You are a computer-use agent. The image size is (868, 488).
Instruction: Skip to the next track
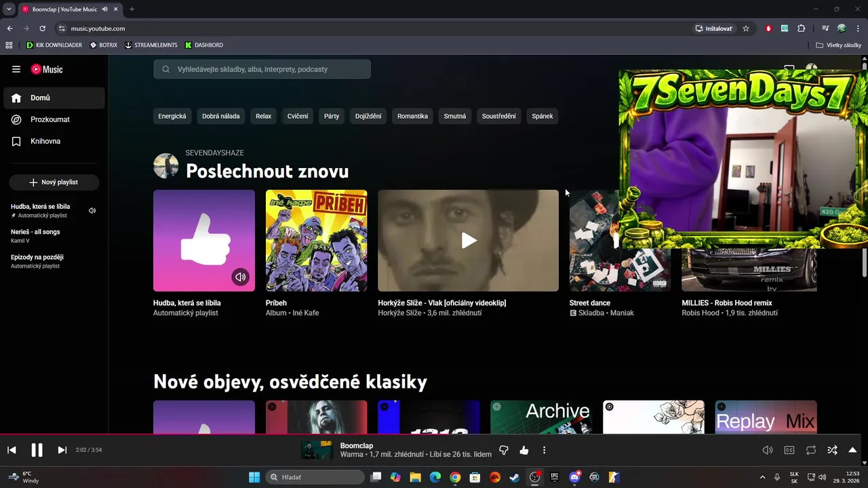pyautogui.click(x=62, y=450)
